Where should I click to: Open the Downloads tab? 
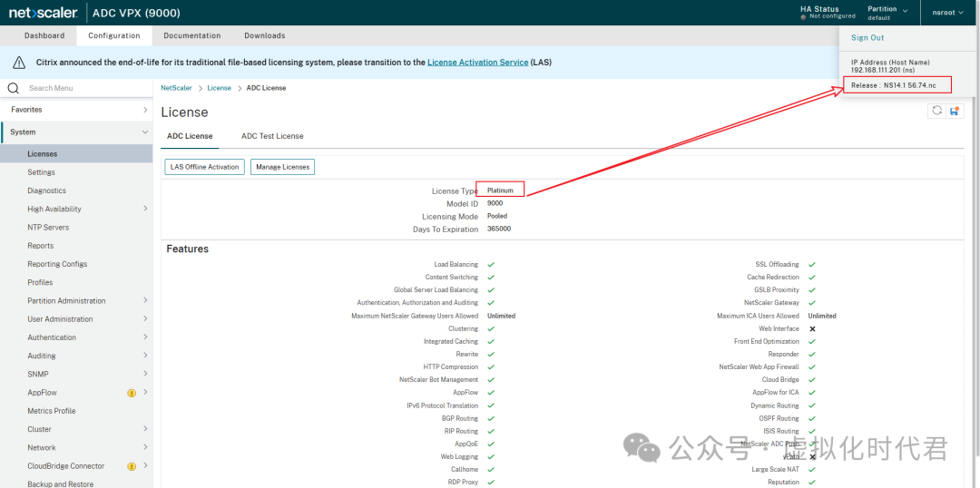coord(264,35)
